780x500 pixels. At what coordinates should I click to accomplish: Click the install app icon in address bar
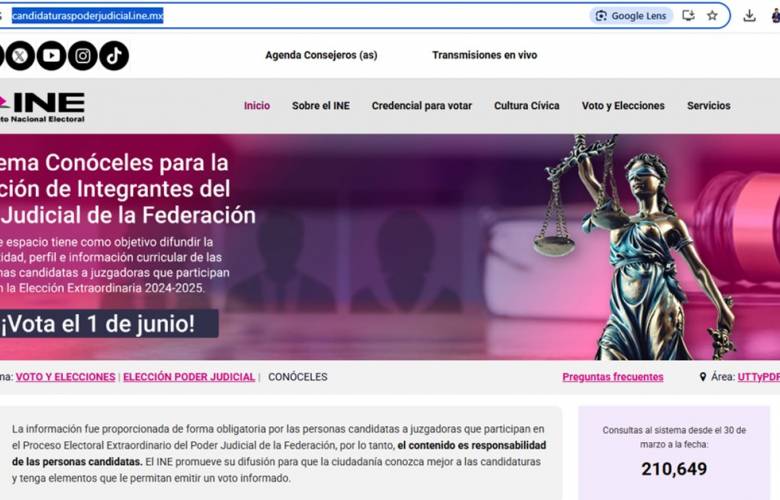(688, 15)
